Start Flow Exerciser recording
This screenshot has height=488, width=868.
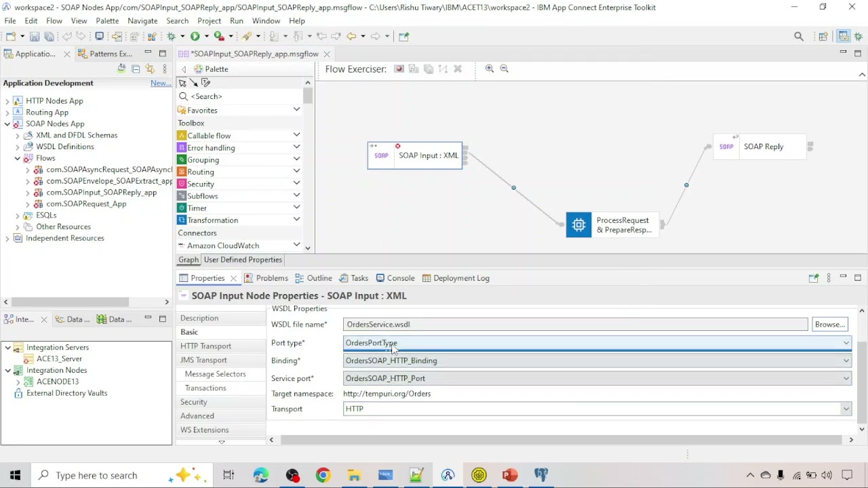point(399,69)
